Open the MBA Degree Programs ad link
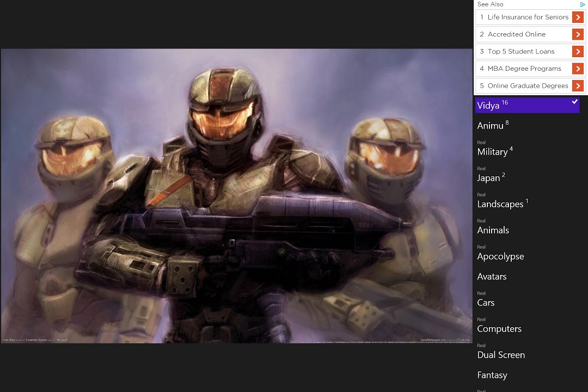This screenshot has width=588, height=392. (530, 69)
